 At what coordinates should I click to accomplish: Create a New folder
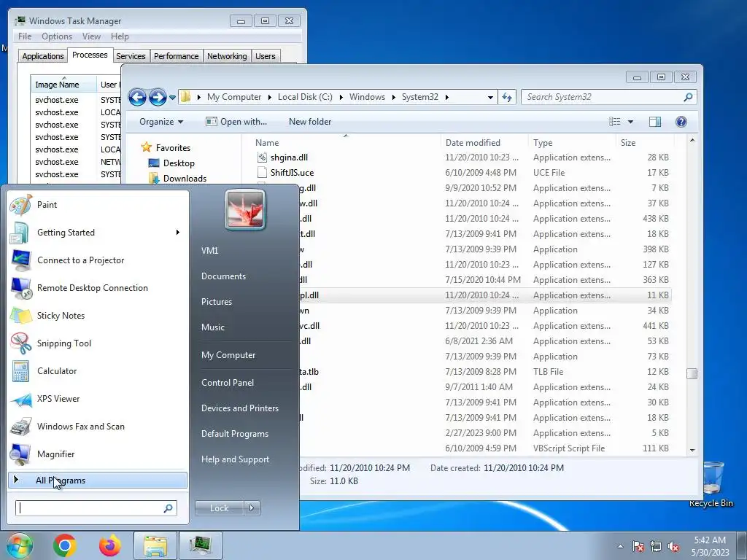pos(310,122)
